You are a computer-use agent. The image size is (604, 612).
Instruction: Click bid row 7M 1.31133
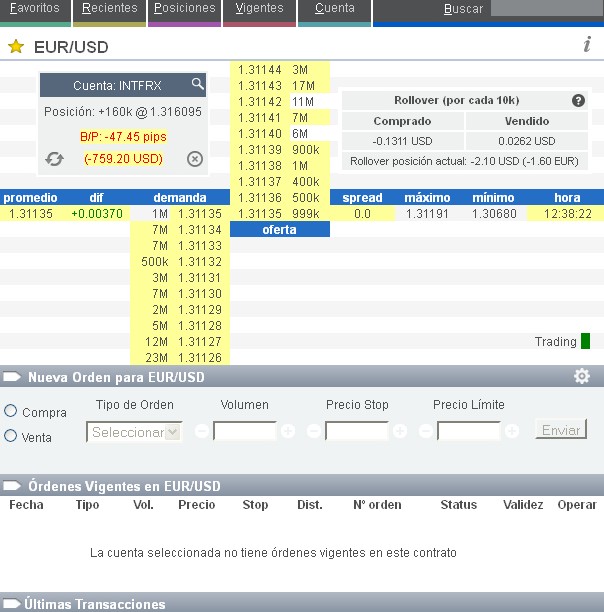(x=180, y=246)
